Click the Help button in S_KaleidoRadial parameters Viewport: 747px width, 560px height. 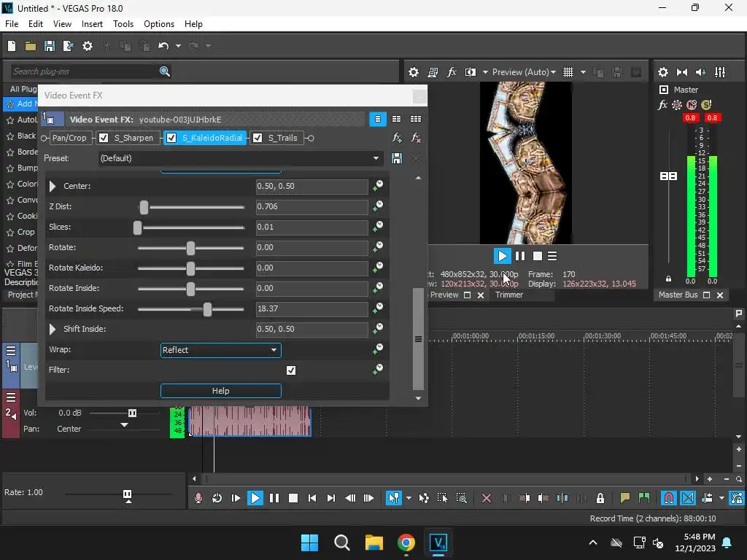click(x=220, y=391)
